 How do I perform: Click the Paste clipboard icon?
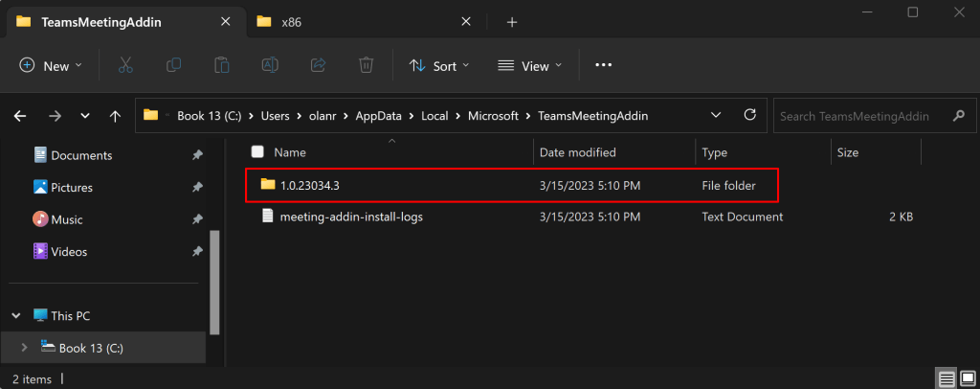(x=222, y=65)
